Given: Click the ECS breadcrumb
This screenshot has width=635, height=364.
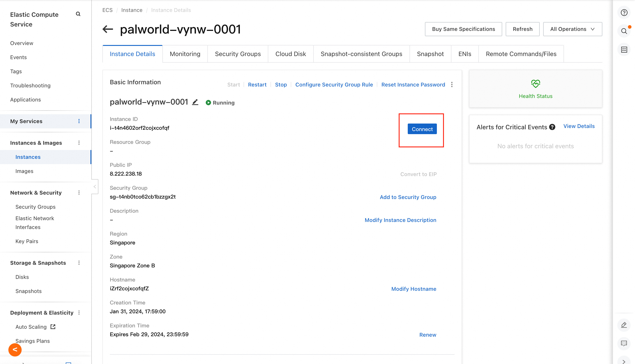Looking at the screenshot, I should [107, 10].
